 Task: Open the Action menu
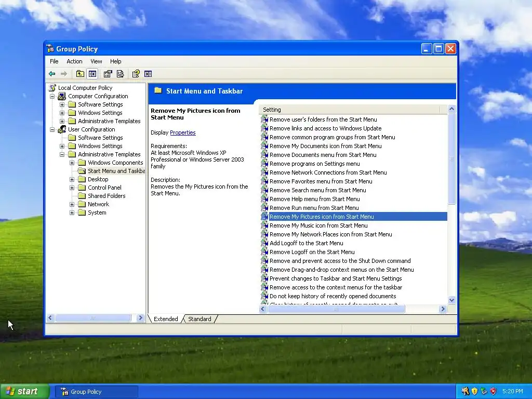click(x=74, y=61)
